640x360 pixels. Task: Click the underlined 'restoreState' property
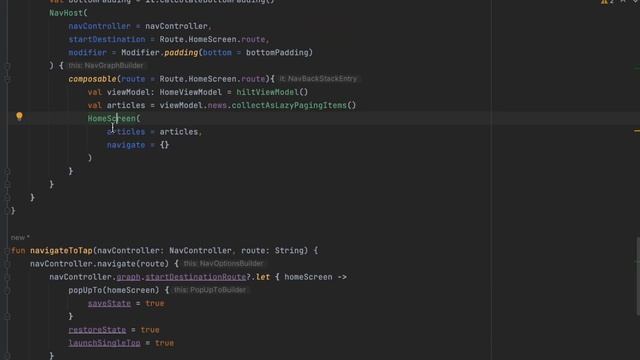click(97, 330)
